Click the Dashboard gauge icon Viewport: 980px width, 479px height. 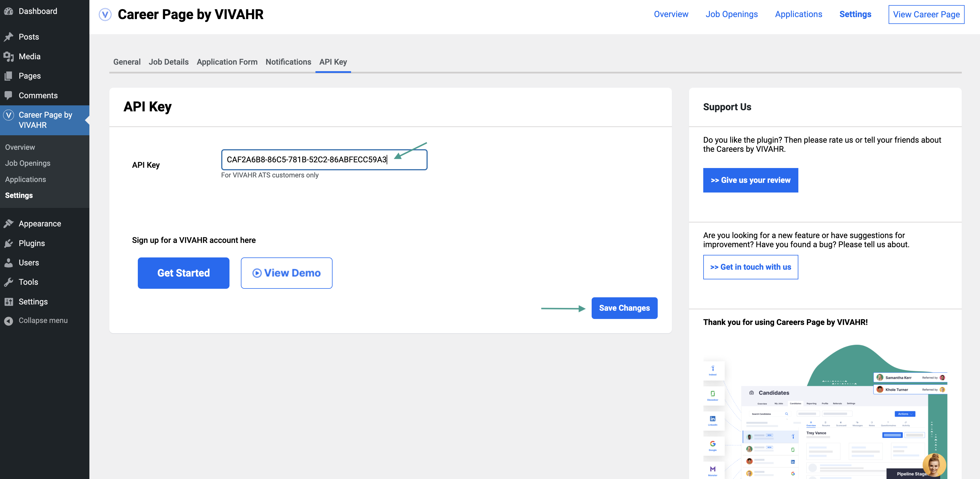tap(8, 11)
